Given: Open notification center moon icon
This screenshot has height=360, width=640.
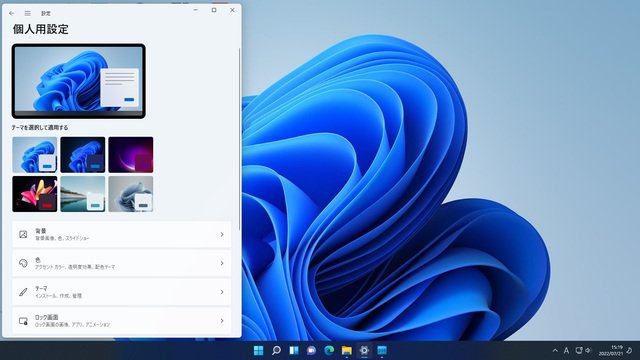Looking at the screenshot, I should 629,351.
